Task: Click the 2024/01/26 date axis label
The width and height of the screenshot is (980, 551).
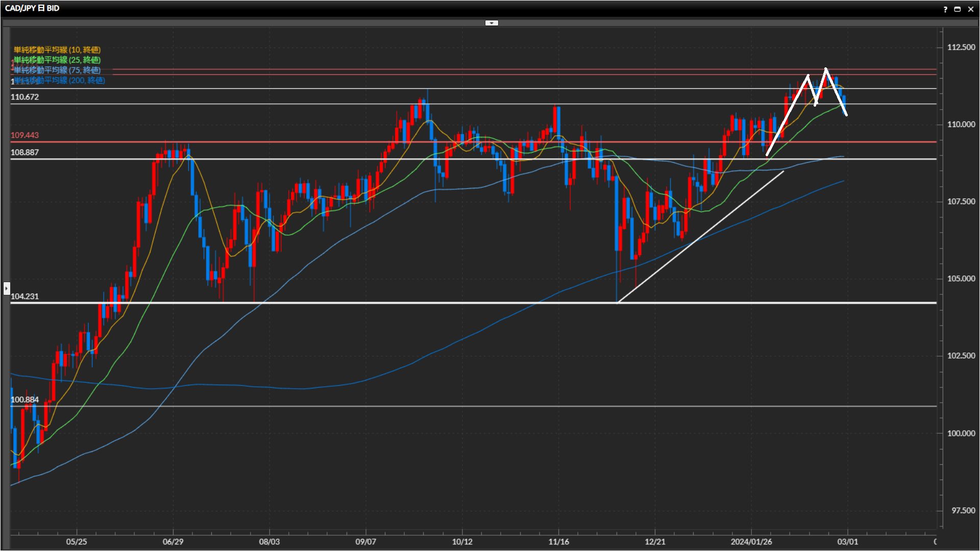Action: pyautogui.click(x=751, y=541)
